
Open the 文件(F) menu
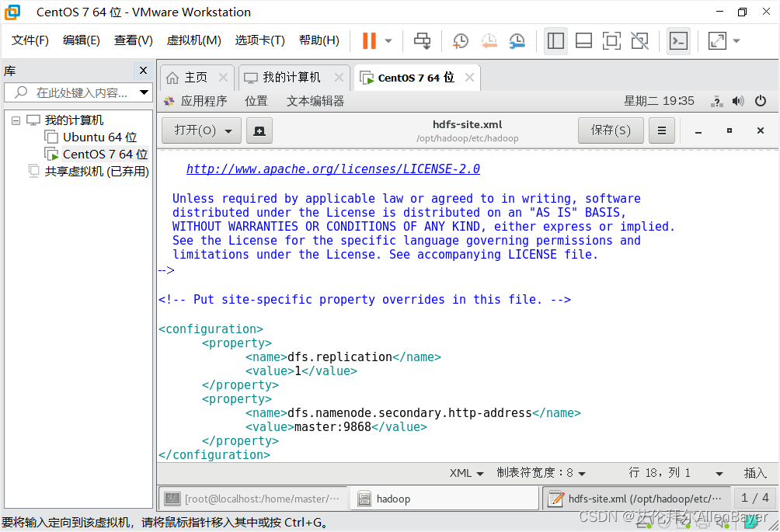30,40
